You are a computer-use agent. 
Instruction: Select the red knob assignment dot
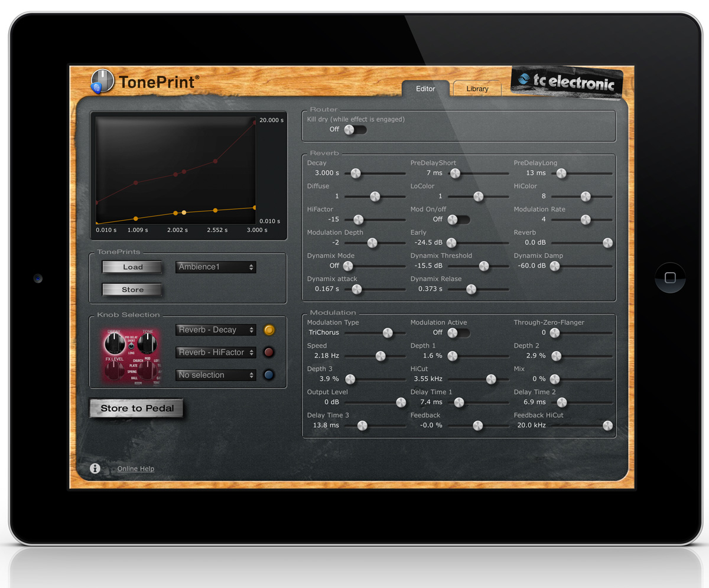[269, 352]
